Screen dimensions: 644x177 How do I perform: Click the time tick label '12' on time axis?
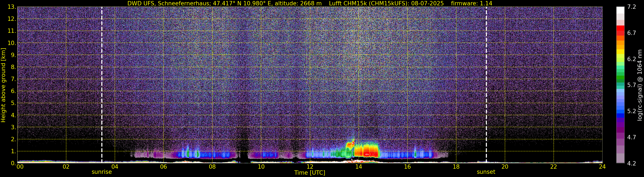(x=310, y=167)
